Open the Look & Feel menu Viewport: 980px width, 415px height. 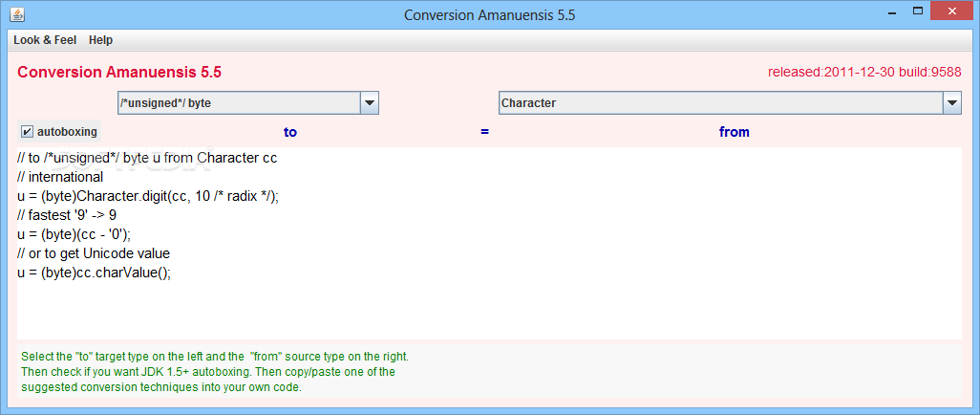pyautogui.click(x=45, y=40)
